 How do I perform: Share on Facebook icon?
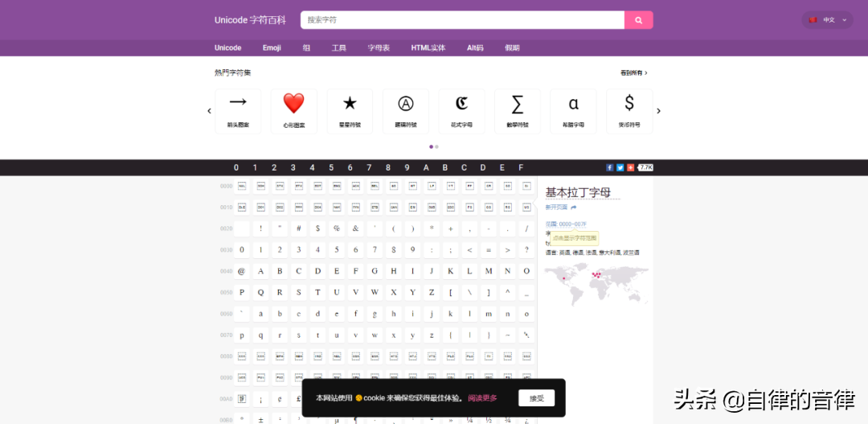(609, 167)
